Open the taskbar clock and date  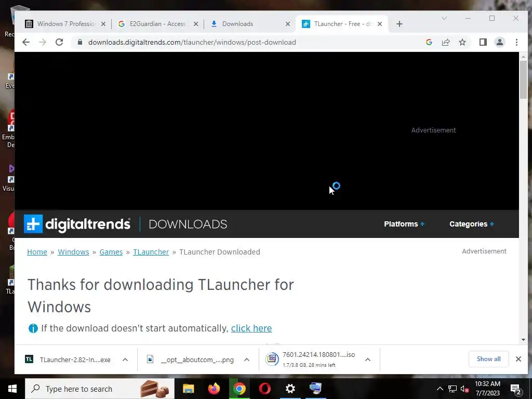tap(487, 389)
